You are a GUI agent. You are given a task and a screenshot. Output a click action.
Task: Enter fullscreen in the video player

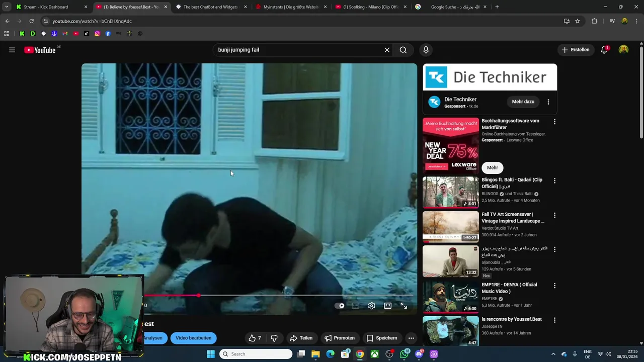404,306
